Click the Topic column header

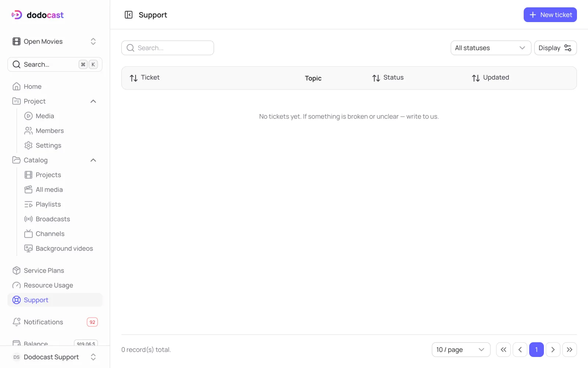[313, 78]
